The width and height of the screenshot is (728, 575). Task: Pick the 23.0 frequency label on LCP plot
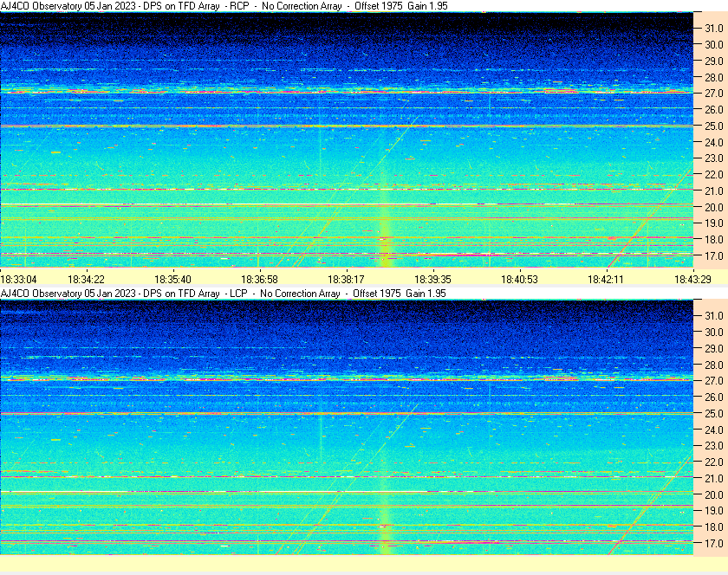714,445
